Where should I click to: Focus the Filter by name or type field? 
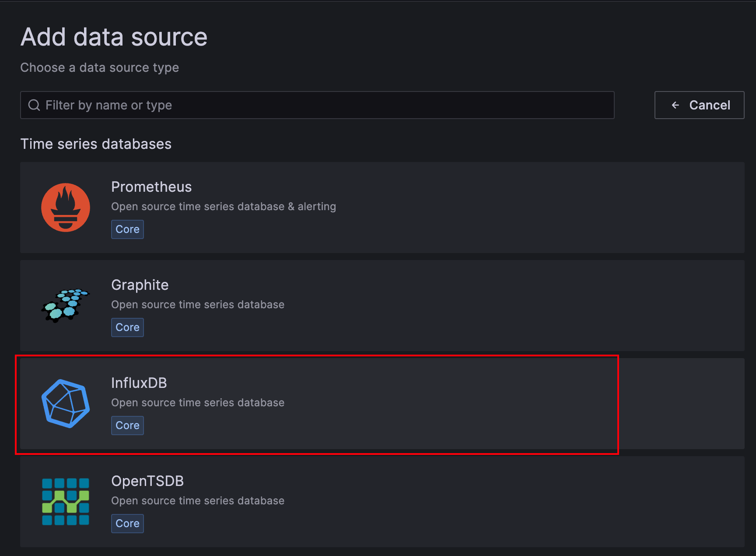317,105
